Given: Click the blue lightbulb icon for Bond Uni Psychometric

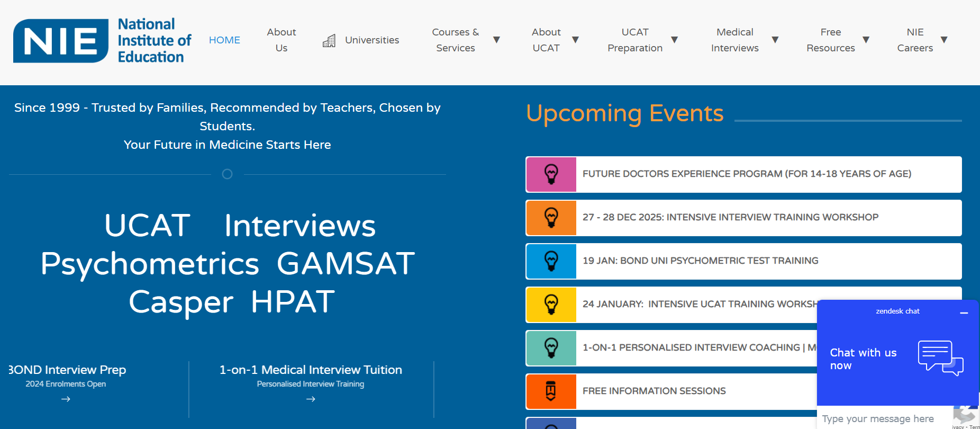Looking at the screenshot, I should [x=551, y=261].
